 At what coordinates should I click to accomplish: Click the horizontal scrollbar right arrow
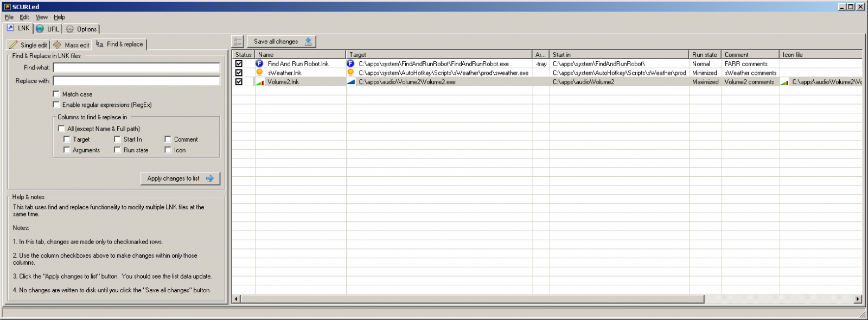tap(858, 299)
